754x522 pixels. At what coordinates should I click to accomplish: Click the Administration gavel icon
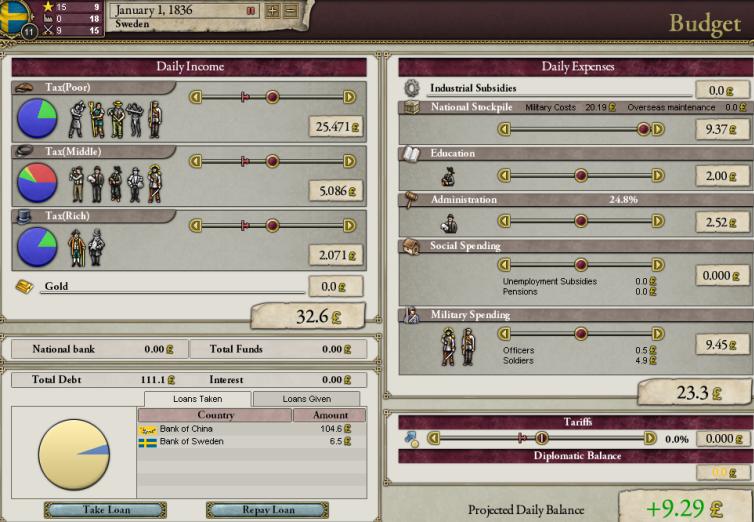point(411,199)
